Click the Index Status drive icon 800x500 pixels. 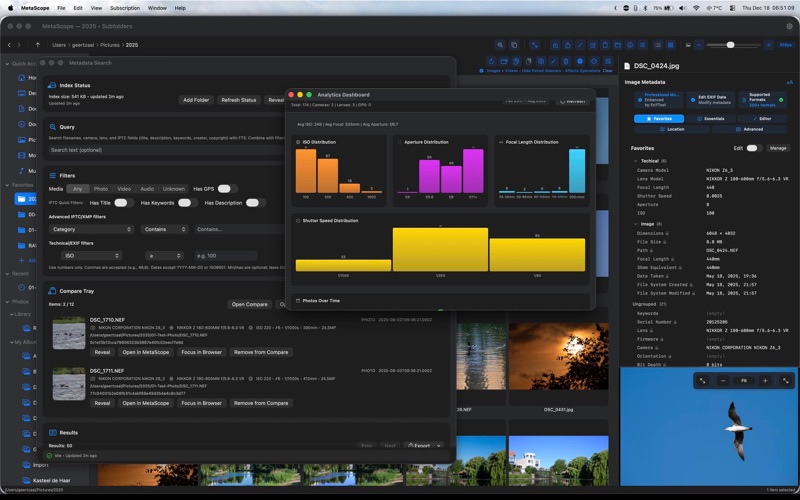click(x=53, y=85)
